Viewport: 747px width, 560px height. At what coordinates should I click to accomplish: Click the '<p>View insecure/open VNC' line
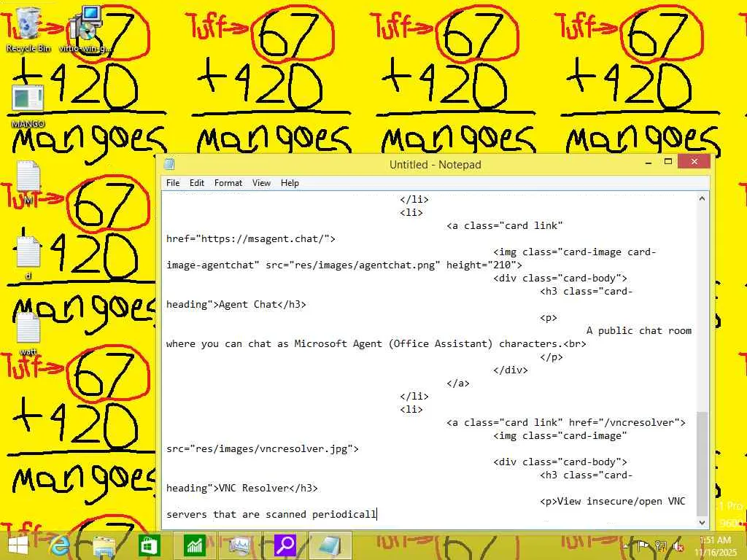coord(612,501)
